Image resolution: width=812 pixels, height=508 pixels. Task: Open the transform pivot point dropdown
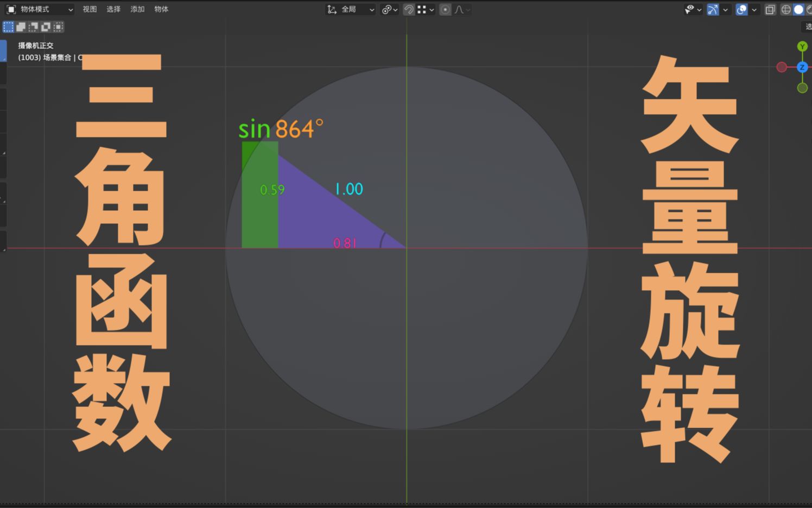point(390,9)
